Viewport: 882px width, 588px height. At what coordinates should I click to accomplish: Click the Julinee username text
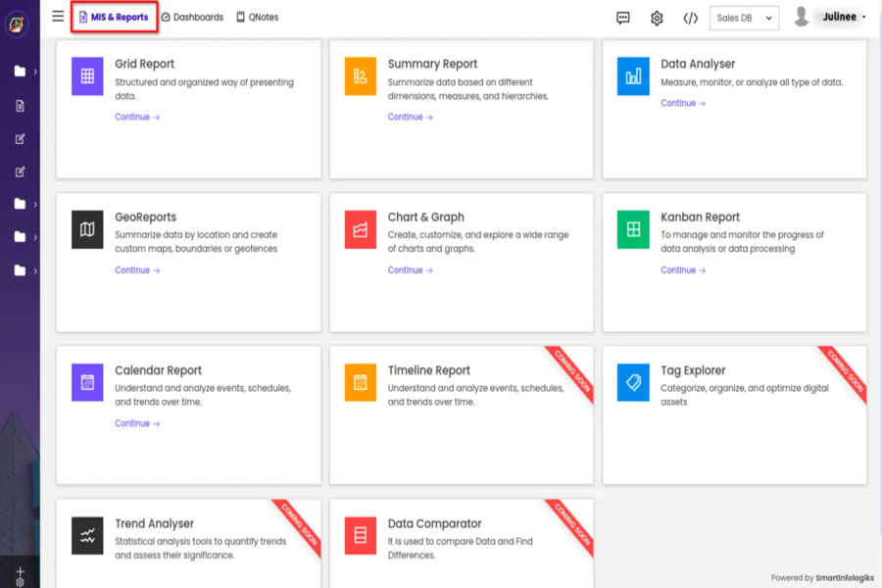click(x=839, y=17)
